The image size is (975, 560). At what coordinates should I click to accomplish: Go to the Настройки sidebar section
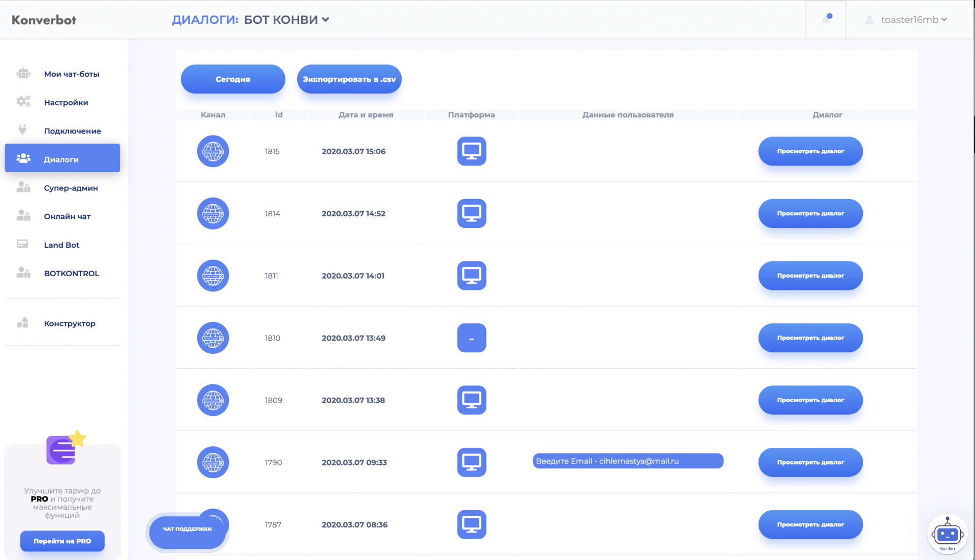66,103
